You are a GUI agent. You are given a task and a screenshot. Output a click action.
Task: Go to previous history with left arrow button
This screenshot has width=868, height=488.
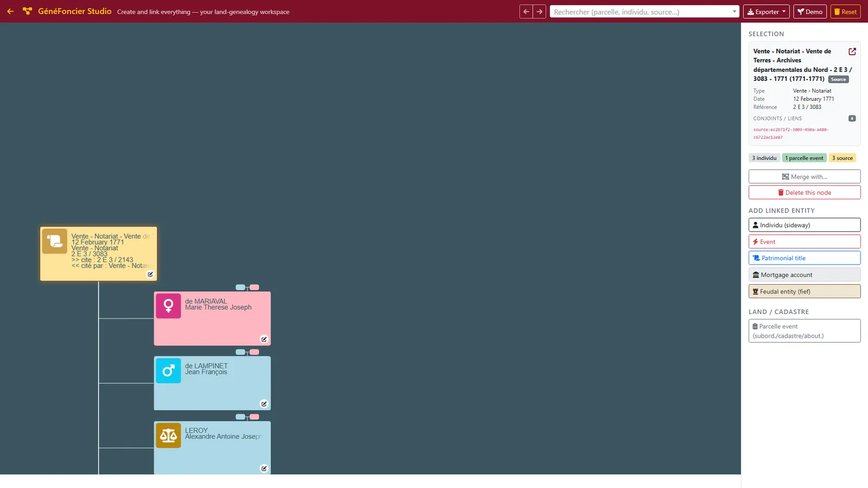(x=526, y=11)
